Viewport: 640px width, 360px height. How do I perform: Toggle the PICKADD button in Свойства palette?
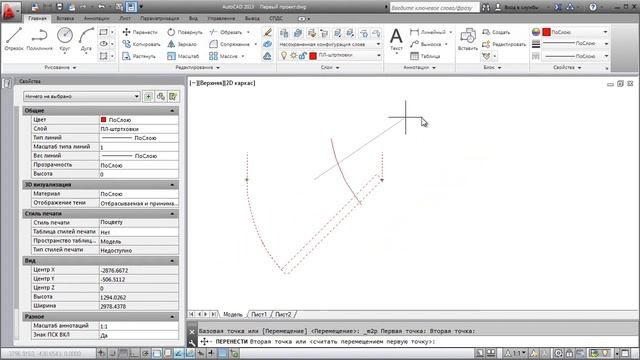[x=148, y=96]
